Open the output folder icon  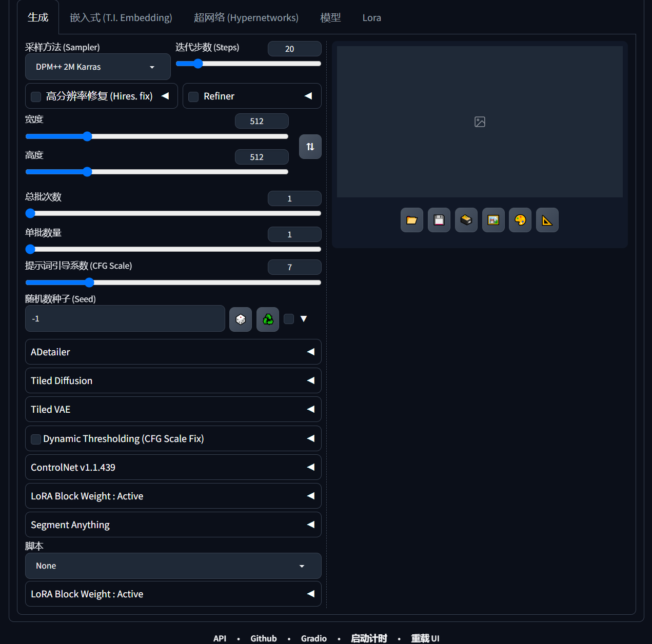point(411,220)
